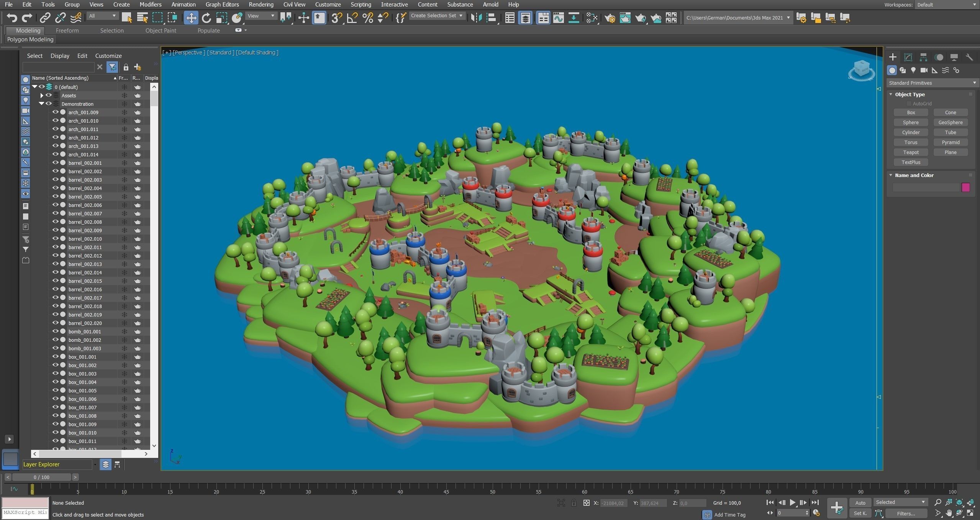Image resolution: width=980 pixels, height=520 pixels.
Task: Open the Rendering menu
Action: tap(261, 5)
